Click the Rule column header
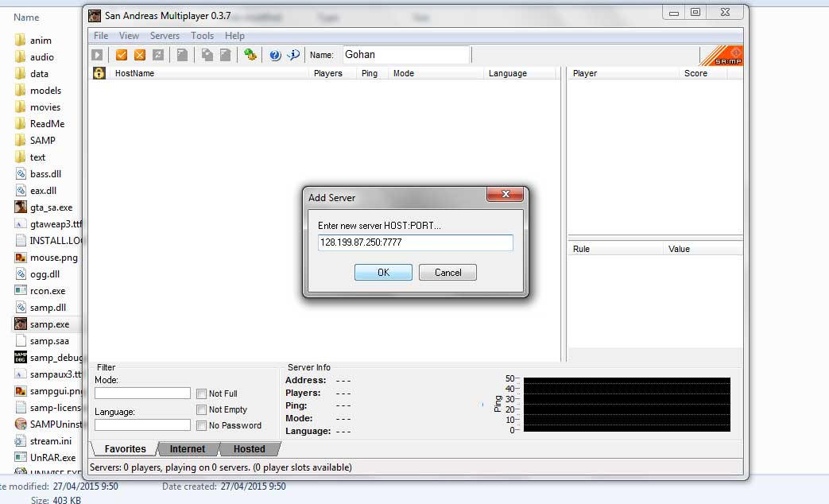The width and height of the screenshot is (829, 504). pyautogui.click(x=615, y=249)
